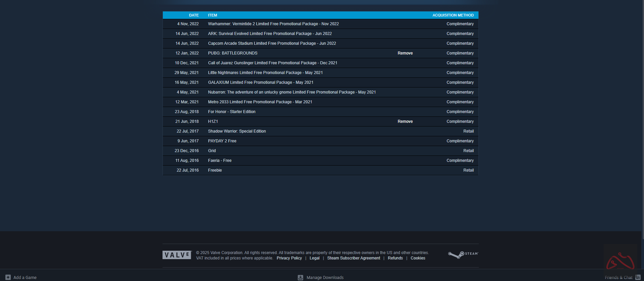The image size is (644, 281).
Task: Remove the H1Z1 license
Action: click(x=405, y=121)
